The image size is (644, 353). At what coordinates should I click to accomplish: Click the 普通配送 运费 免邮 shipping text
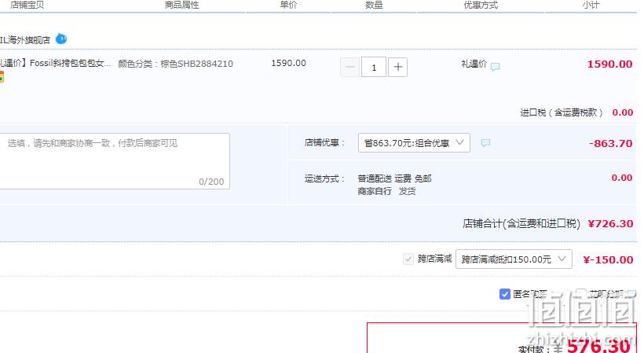coord(394,178)
